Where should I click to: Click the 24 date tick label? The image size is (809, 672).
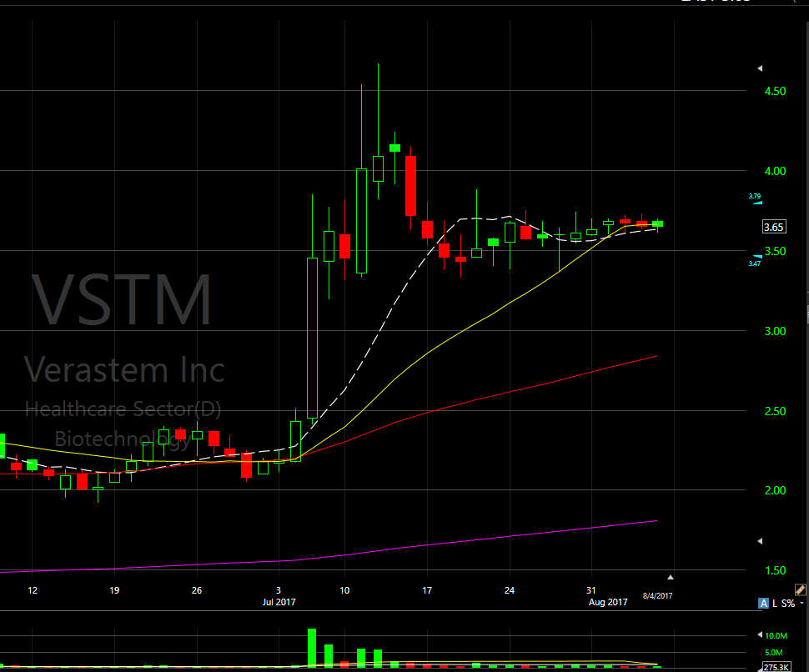[x=510, y=590]
